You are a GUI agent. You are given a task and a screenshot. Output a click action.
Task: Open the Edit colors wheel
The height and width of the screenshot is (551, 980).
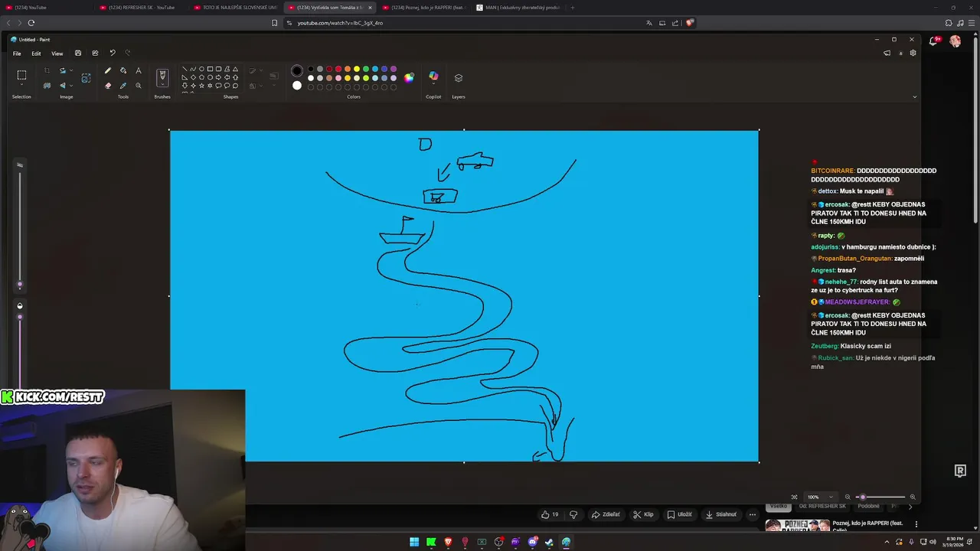pos(409,77)
